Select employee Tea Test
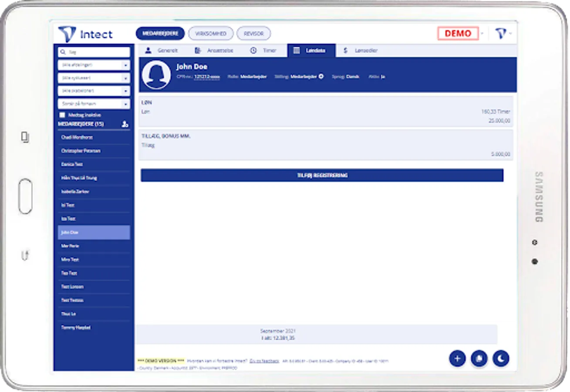Image resolution: width=570 pixels, height=392 pixels. pos(94,273)
